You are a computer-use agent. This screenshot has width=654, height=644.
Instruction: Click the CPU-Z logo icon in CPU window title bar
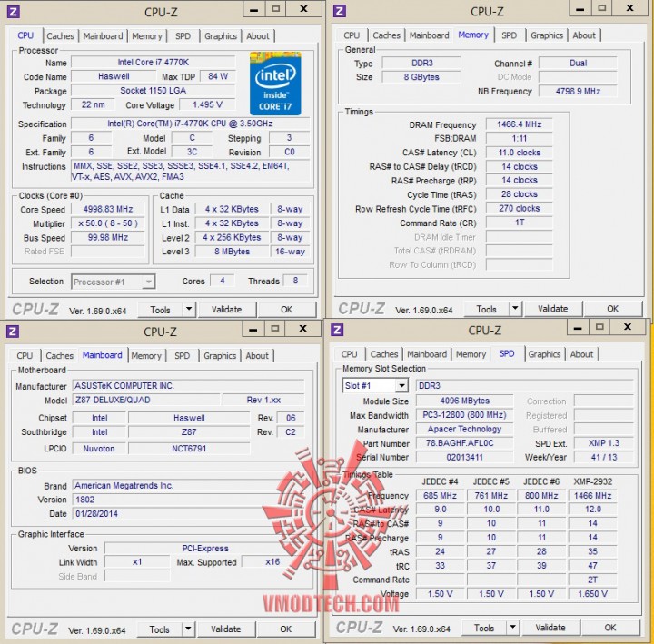14,11
